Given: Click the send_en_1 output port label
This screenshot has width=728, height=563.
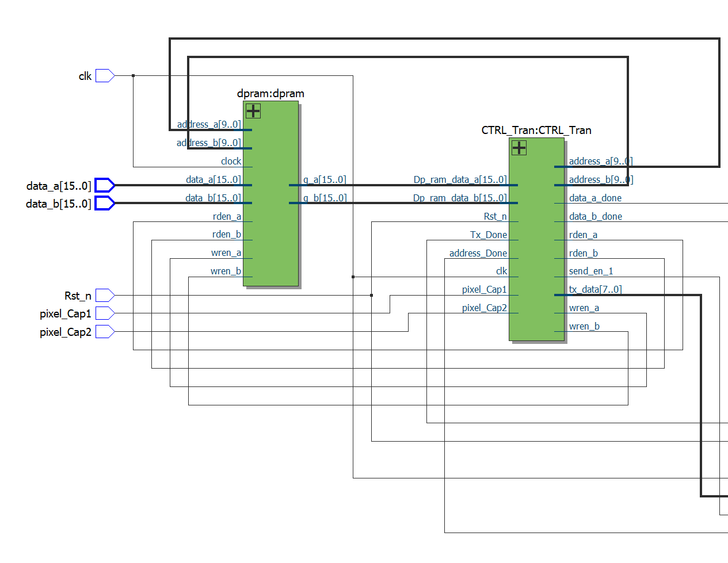Looking at the screenshot, I should coord(591,271).
